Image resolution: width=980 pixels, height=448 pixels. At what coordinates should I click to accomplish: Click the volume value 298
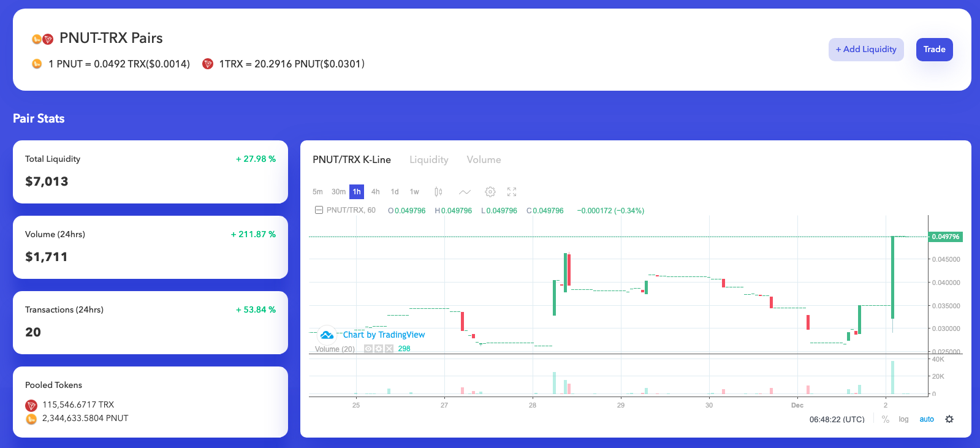[404, 349]
